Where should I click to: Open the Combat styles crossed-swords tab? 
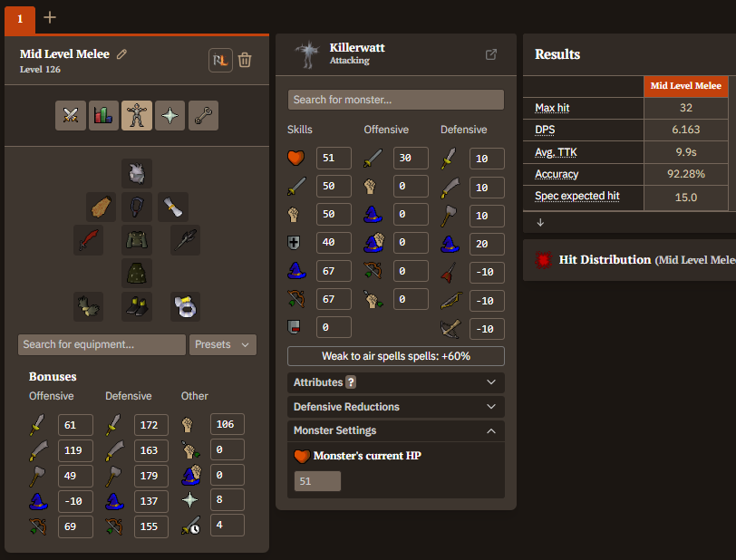[71, 115]
